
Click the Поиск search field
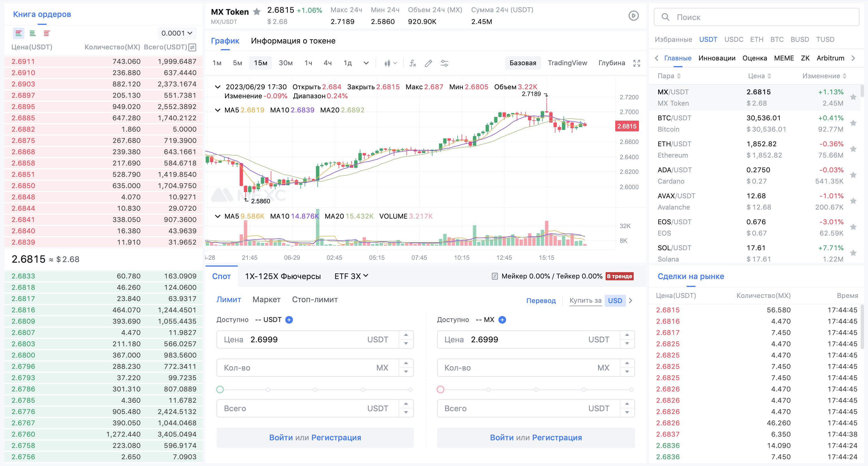(x=756, y=17)
